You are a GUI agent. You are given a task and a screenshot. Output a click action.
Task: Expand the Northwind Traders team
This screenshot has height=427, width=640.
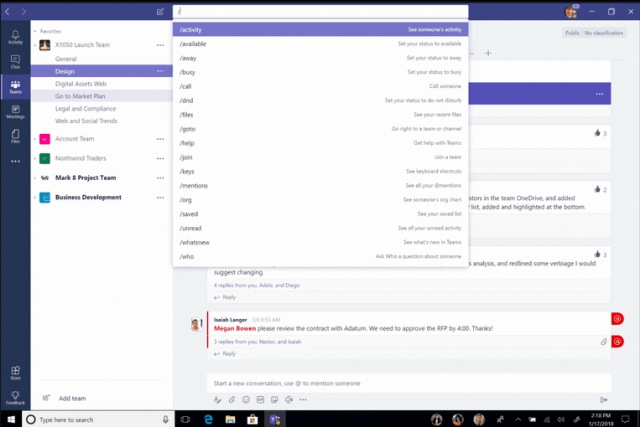tap(35, 158)
